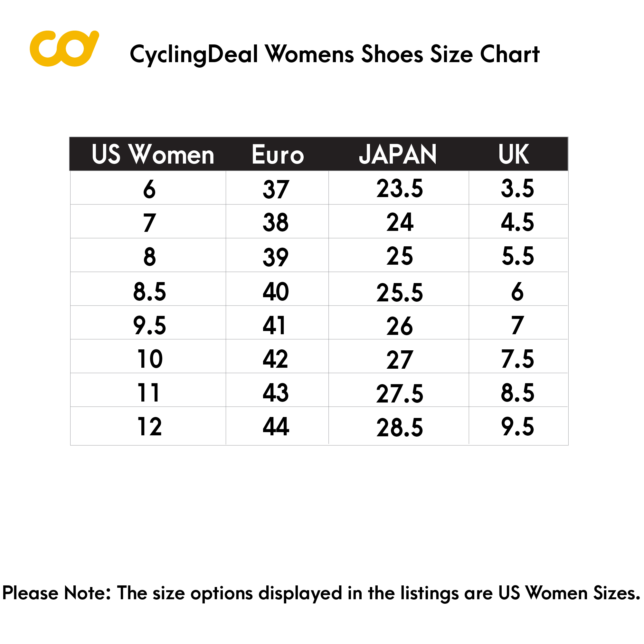Click Euro size 44 cell
The image size is (644, 644).
[x=277, y=426]
